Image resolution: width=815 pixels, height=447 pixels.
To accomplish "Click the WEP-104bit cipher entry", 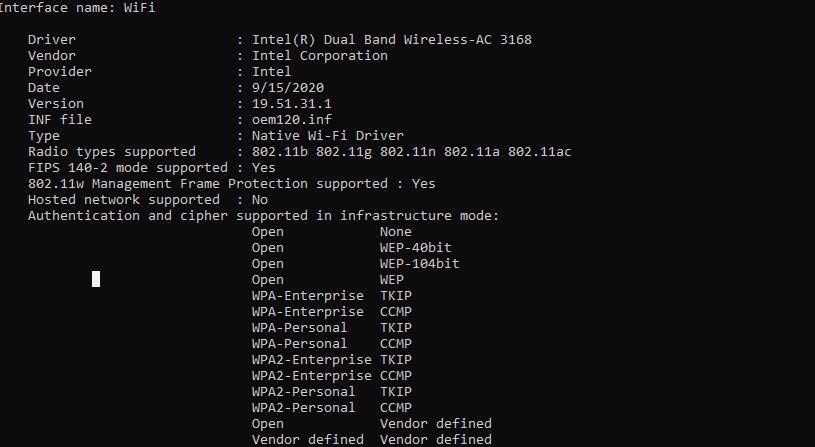I will pos(419,264).
